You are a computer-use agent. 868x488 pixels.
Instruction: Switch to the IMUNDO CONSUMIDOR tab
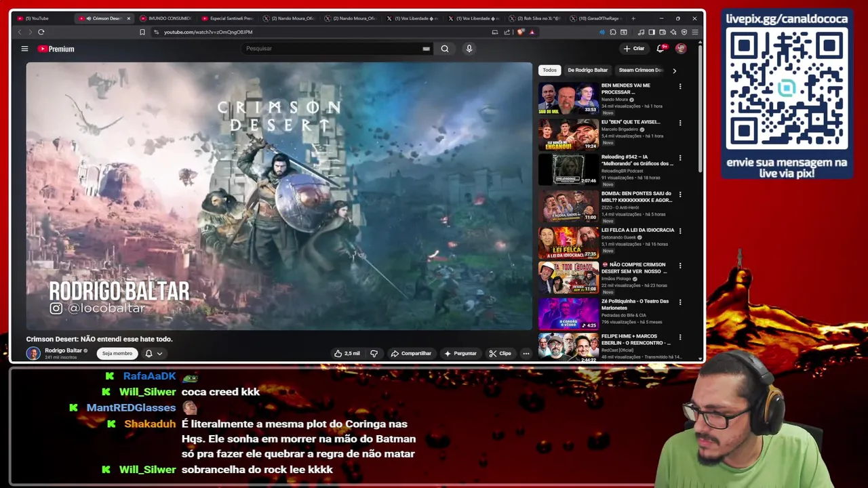pos(166,18)
